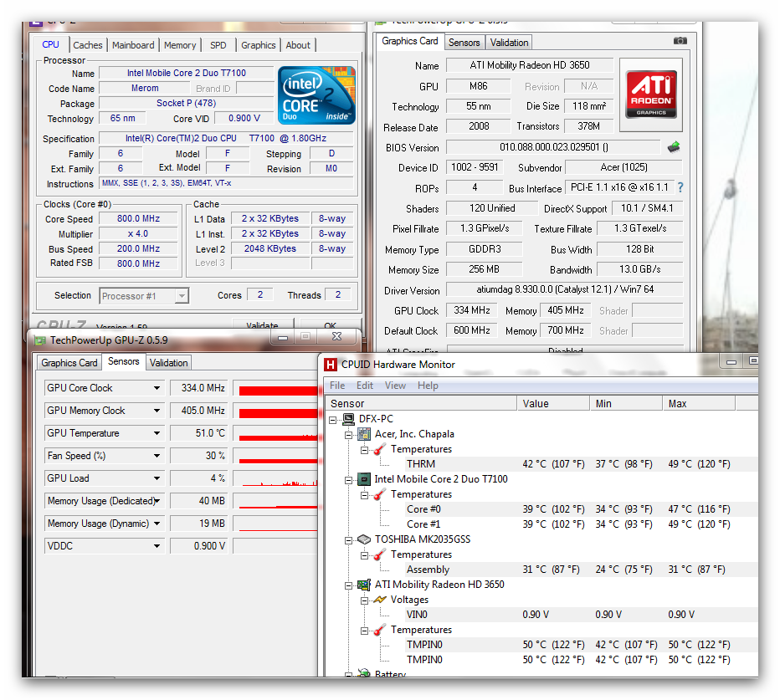Screen dimensions: 780x700
Task: Click the Intel Core 2 Duo logo
Action: pos(316,95)
